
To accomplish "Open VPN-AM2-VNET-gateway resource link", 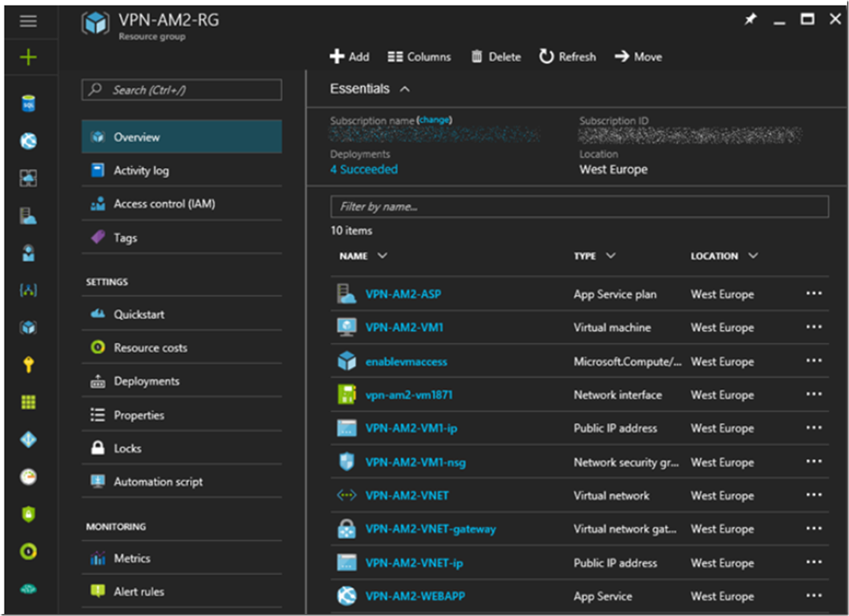I will 430,529.
